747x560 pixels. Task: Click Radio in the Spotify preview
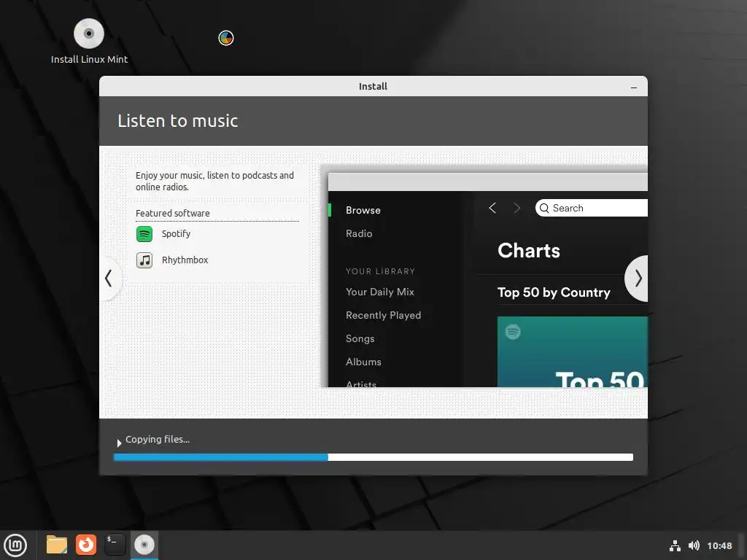click(x=359, y=233)
